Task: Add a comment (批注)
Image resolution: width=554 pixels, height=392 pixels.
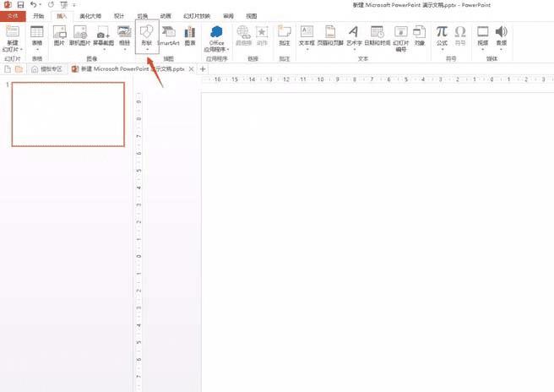Action: tap(285, 35)
